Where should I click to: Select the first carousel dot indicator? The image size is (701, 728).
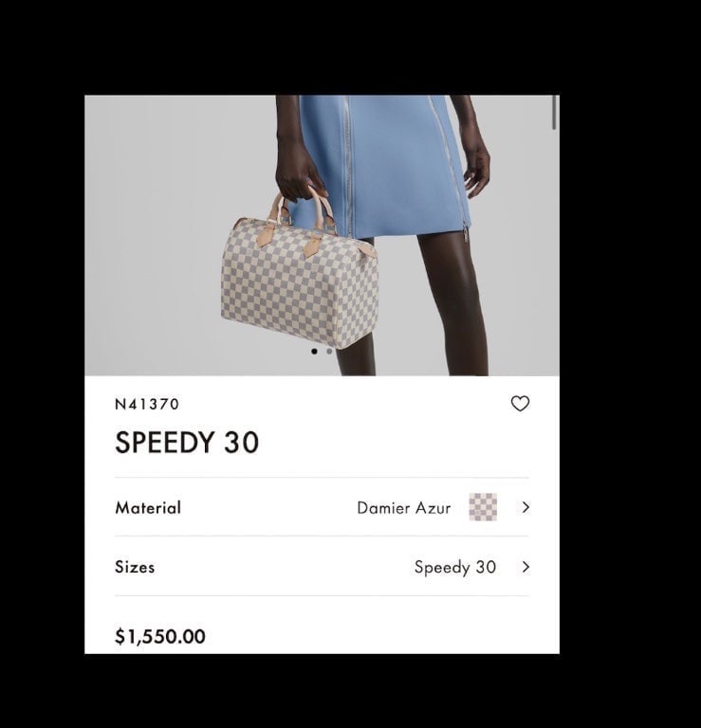coord(315,352)
